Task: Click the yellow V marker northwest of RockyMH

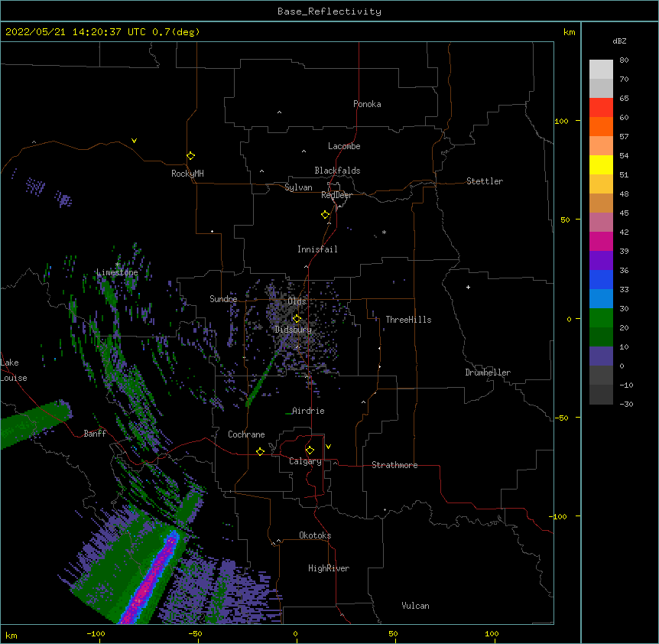Action: point(134,141)
